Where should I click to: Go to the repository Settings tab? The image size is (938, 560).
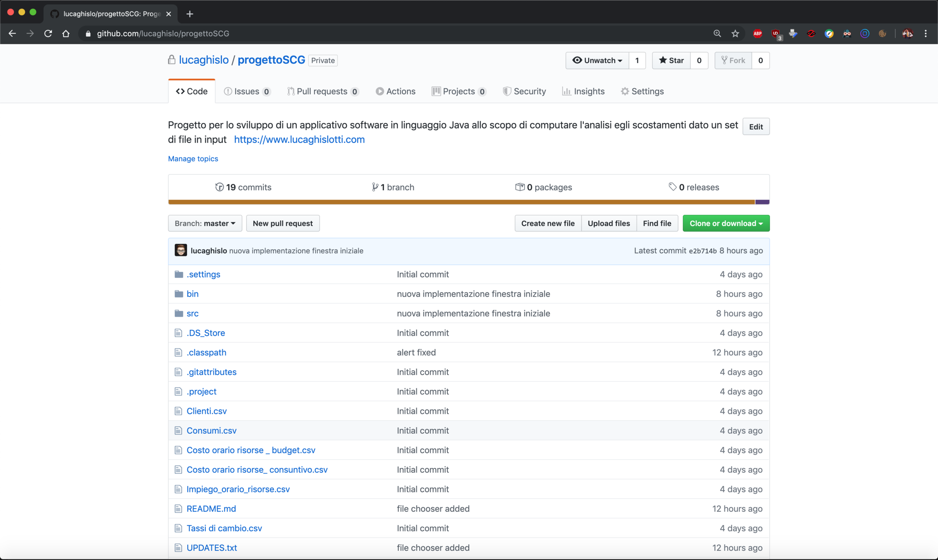coord(642,91)
